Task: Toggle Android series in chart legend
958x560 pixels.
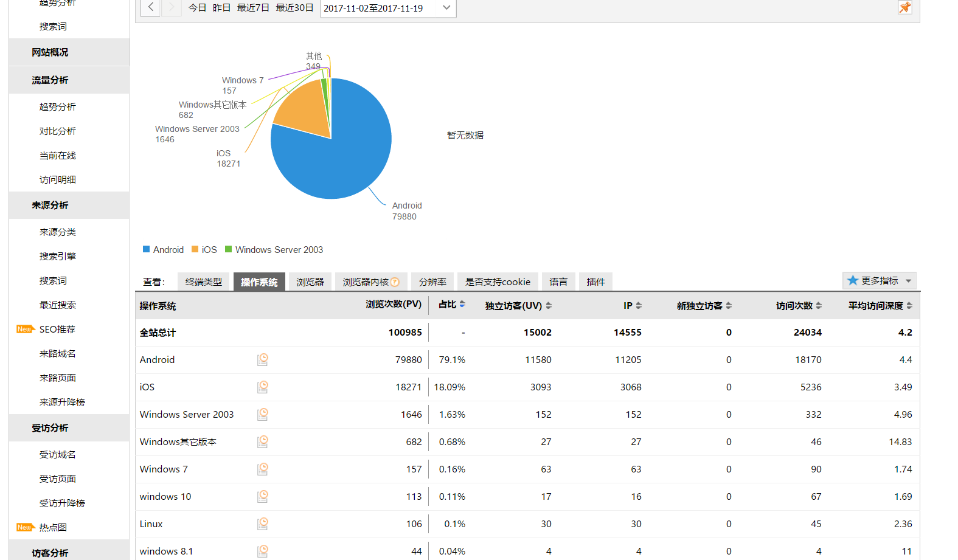Action: 163,250
